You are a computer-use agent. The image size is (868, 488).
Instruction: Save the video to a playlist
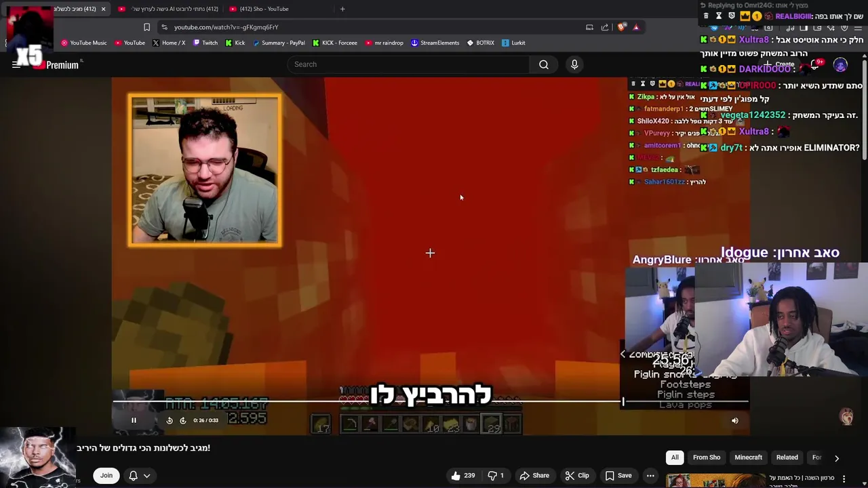point(618,476)
